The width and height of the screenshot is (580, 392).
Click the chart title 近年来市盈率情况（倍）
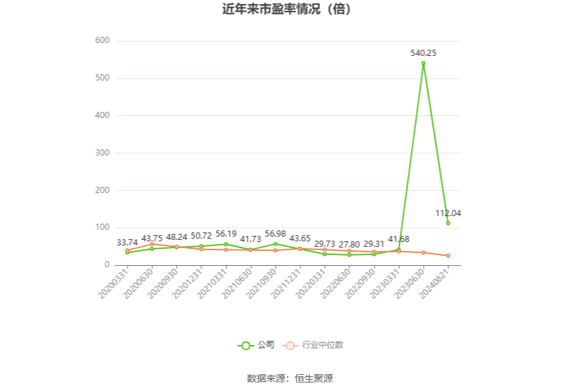tap(287, 9)
